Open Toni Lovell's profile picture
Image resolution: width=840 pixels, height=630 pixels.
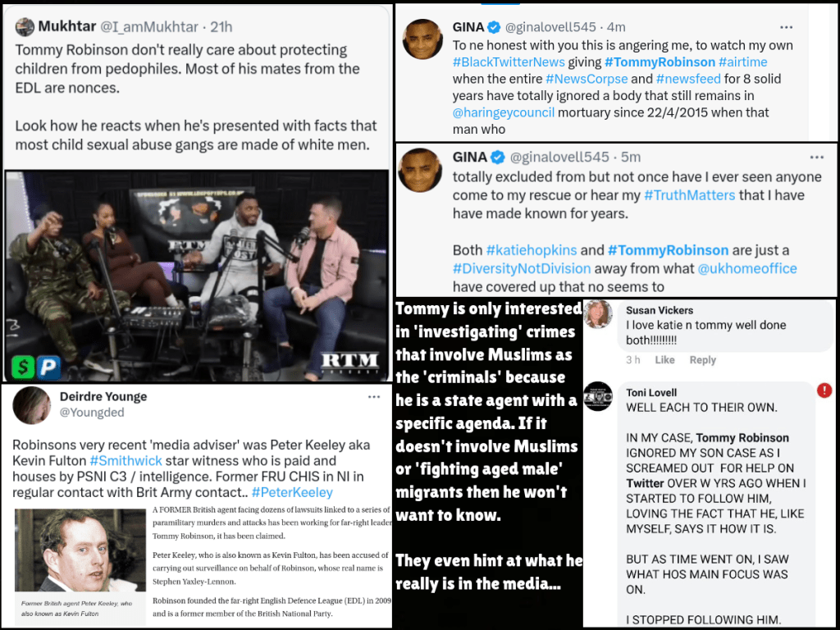(x=598, y=397)
